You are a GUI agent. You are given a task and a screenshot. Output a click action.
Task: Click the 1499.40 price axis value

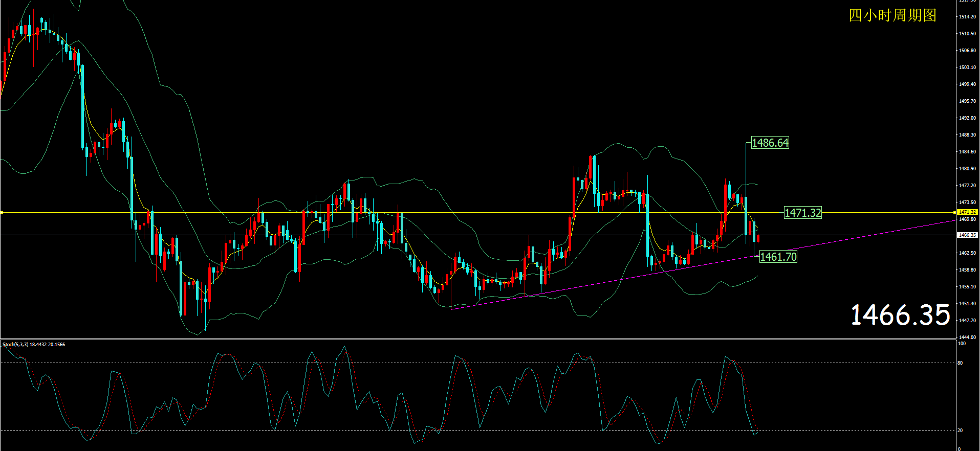[967, 84]
